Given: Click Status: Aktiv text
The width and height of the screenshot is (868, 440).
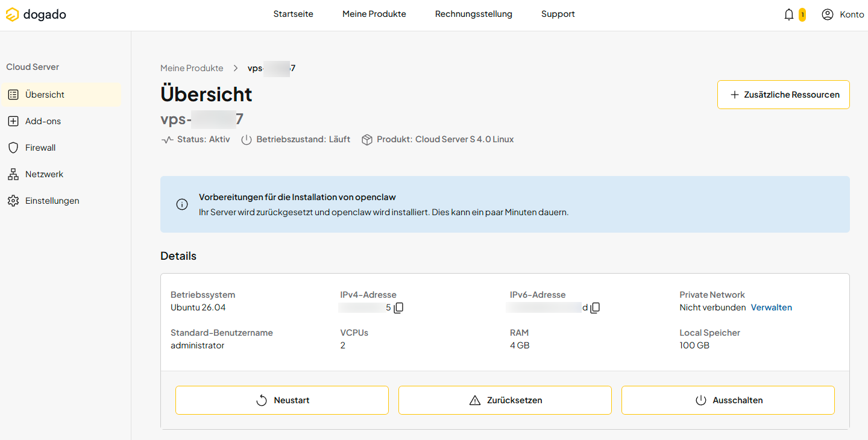Looking at the screenshot, I should [x=204, y=139].
